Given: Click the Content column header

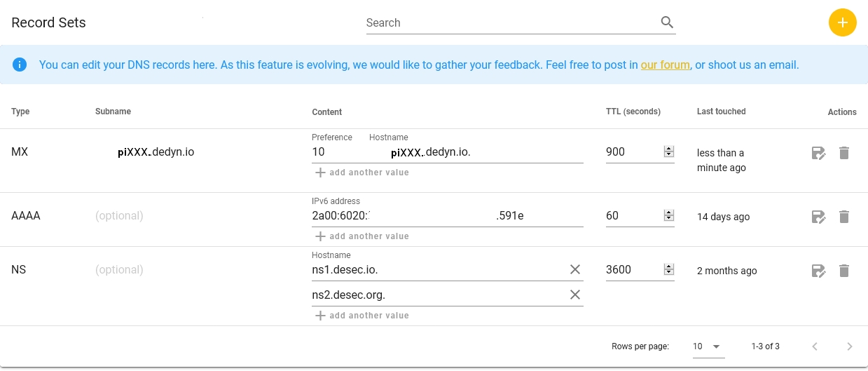Looking at the screenshot, I should (x=326, y=112).
